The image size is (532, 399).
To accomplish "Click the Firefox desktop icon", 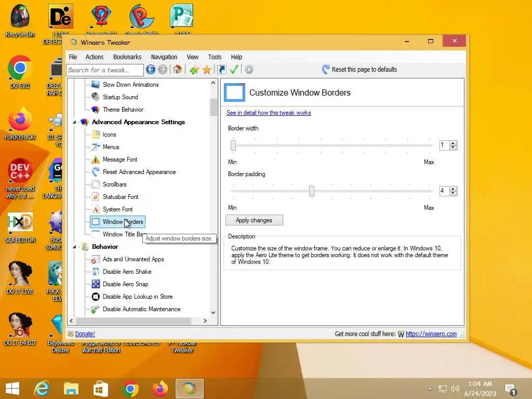I will click(x=20, y=124).
